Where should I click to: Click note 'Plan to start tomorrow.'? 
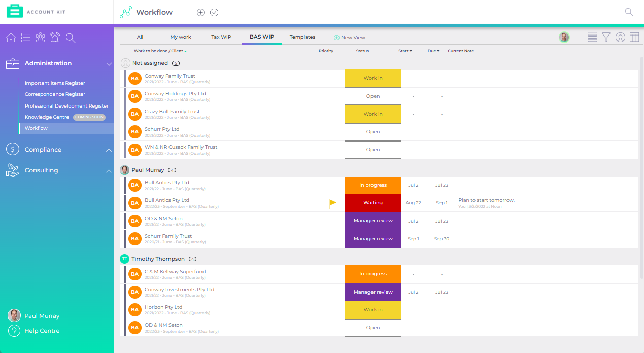pos(486,200)
